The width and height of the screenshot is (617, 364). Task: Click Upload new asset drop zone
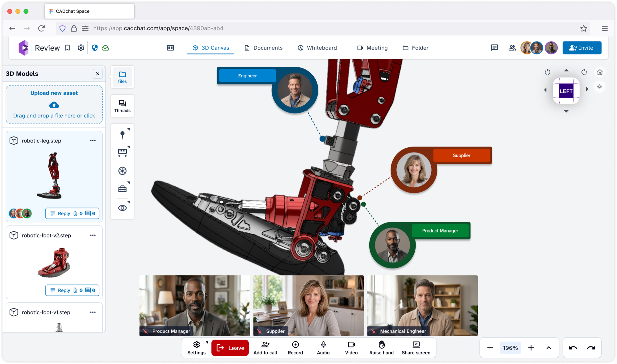pyautogui.click(x=54, y=104)
